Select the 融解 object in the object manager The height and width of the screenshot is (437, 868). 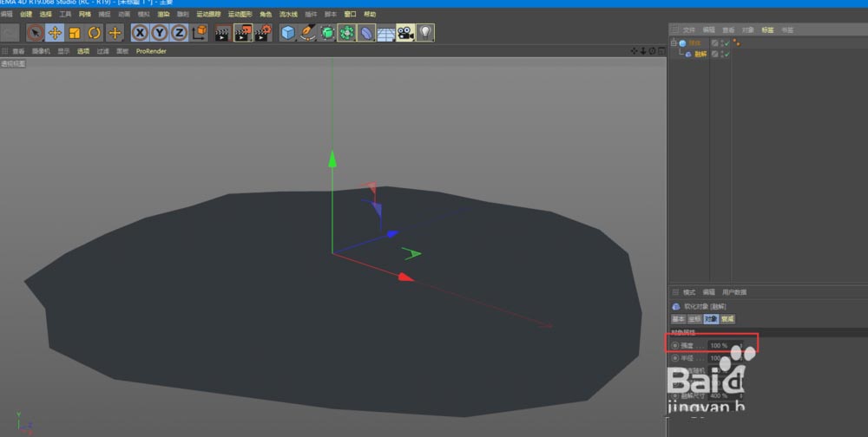[700, 54]
